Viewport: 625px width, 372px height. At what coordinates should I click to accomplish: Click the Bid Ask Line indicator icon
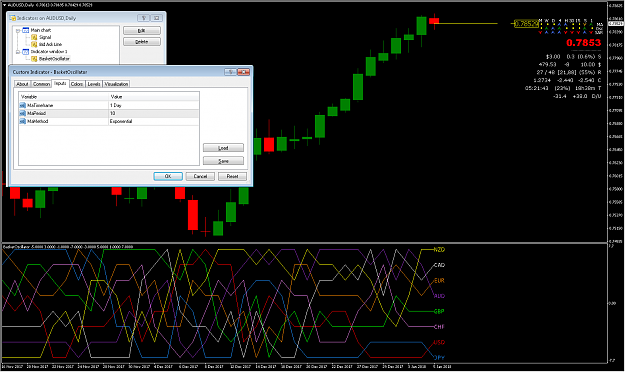coord(34,44)
